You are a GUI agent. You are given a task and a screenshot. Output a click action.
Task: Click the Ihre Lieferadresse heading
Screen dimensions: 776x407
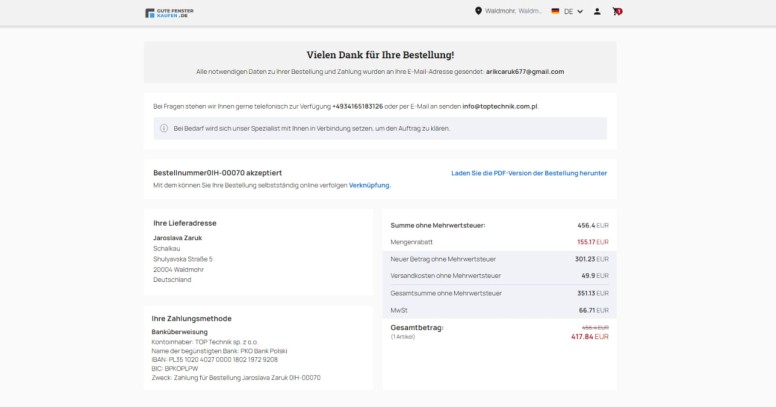185,223
